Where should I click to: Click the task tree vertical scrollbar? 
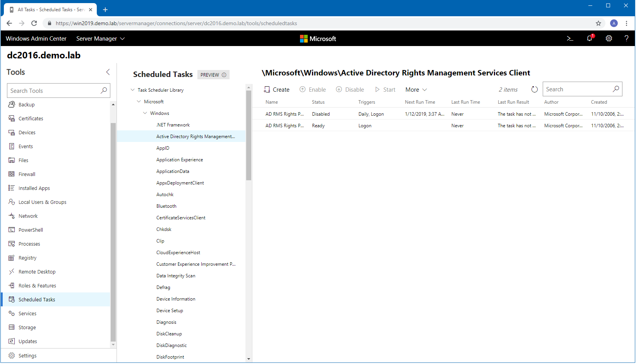pos(249,135)
